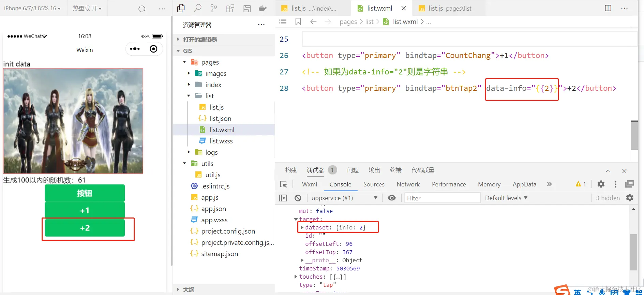Switch to the 问题 panel tab
This screenshot has height=295, width=644.
pyautogui.click(x=353, y=170)
